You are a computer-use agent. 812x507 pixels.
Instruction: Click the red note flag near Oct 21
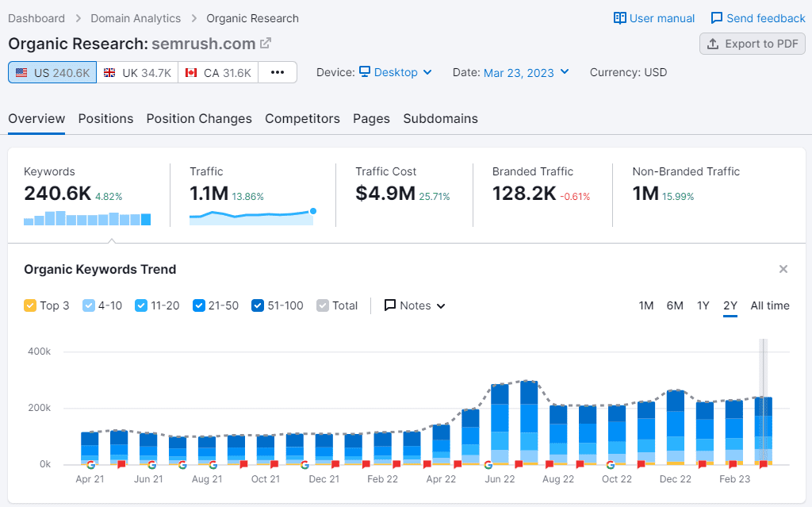(274, 464)
